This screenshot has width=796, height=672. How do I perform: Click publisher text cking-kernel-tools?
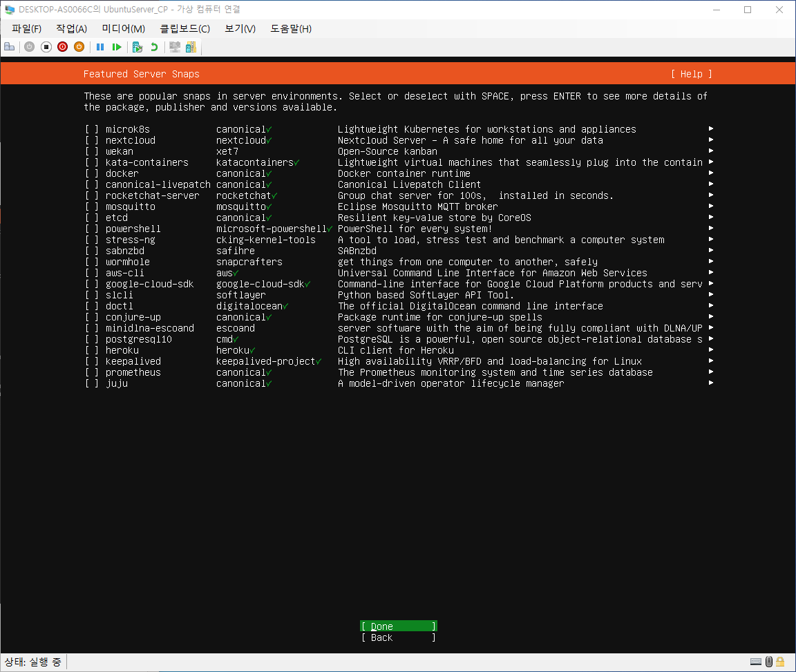[x=266, y=240]
